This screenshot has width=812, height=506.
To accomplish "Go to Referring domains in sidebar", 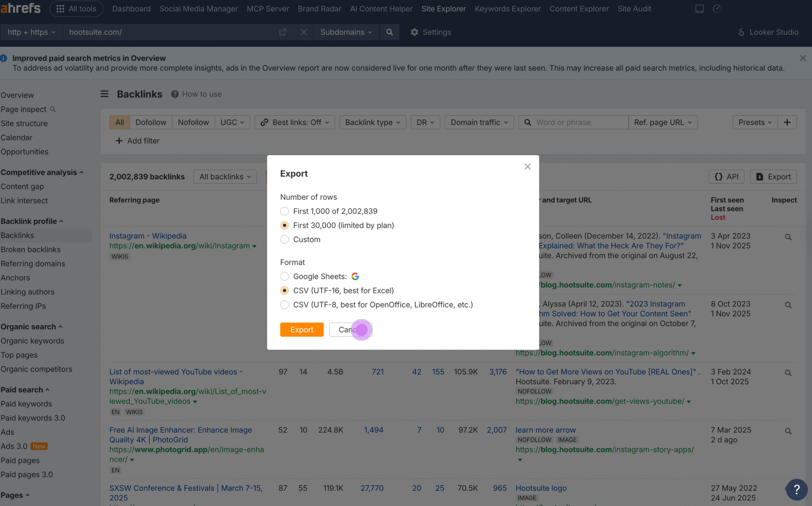I will [x=33, y=264].
